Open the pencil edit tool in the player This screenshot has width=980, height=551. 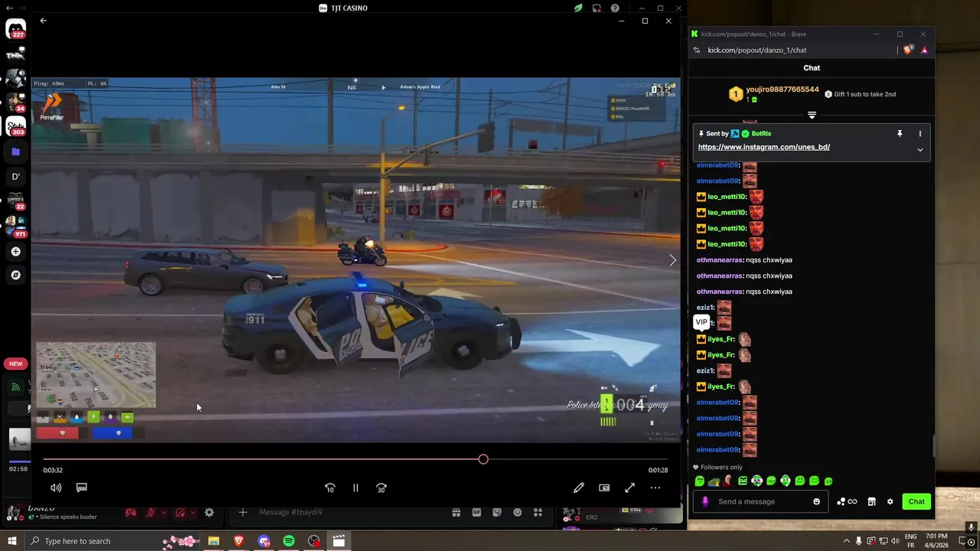(579, 487)
